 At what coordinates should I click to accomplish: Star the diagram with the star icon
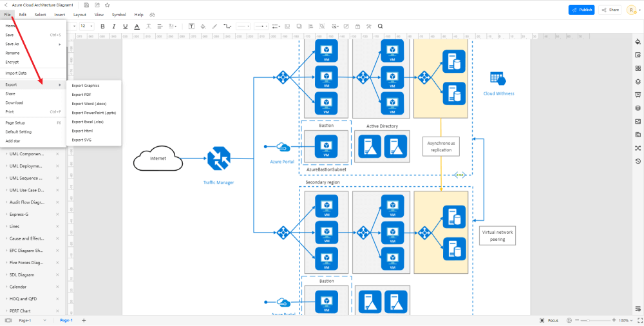click(x=107, y=5)
